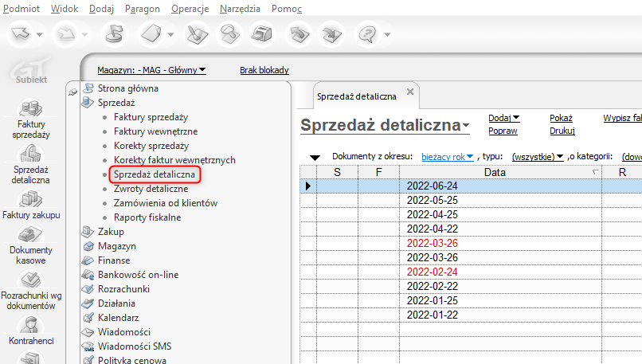Screen dimensions: 642x364
Task: Open the Podmiot menu
Action: (22, 9)
